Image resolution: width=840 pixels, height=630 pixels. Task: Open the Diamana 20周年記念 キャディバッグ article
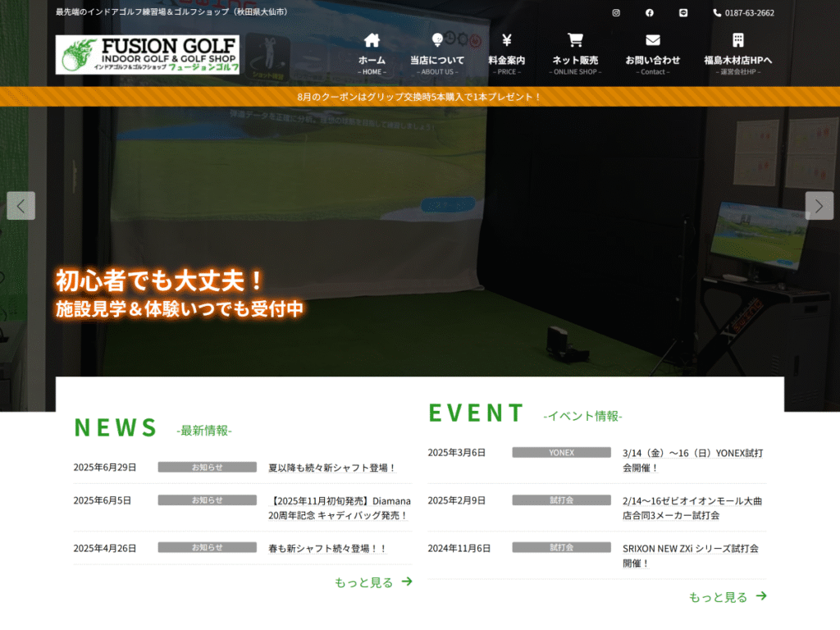[x=339, y=508]
